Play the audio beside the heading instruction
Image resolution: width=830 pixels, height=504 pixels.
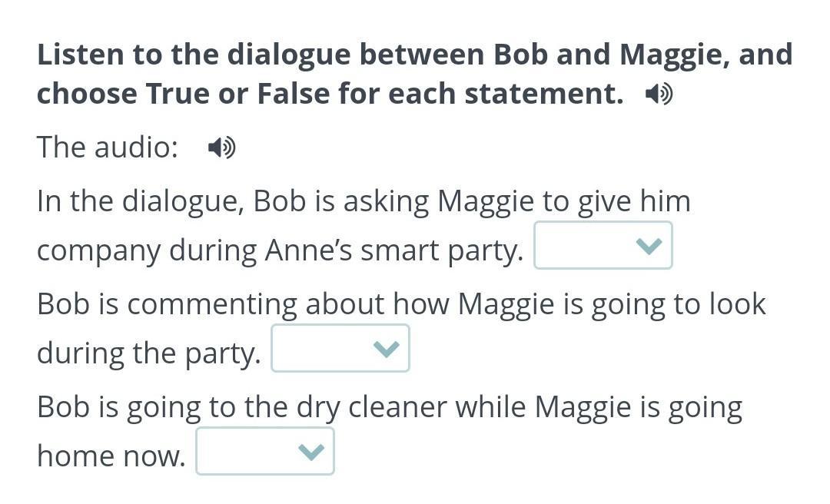pyautogui.click(x=659, y=94)
